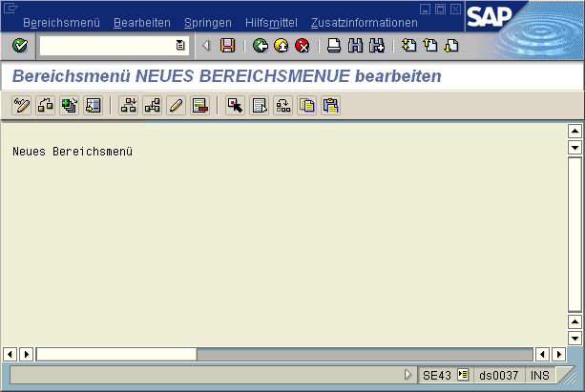Open the system menu icon at top-left
The width and height of the screenshot is (585, 392).
(10, 8)
